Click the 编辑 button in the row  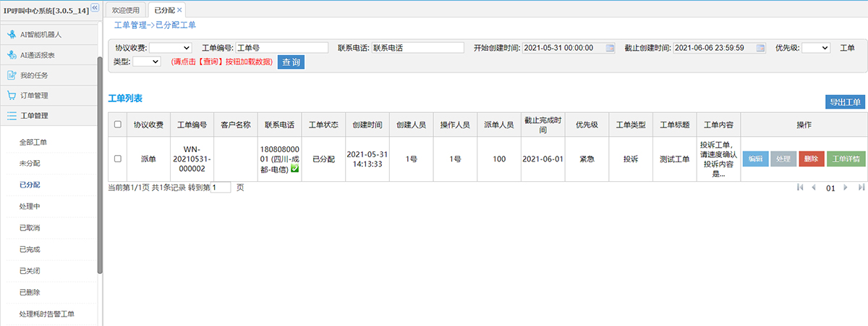(x=755, y=159)
